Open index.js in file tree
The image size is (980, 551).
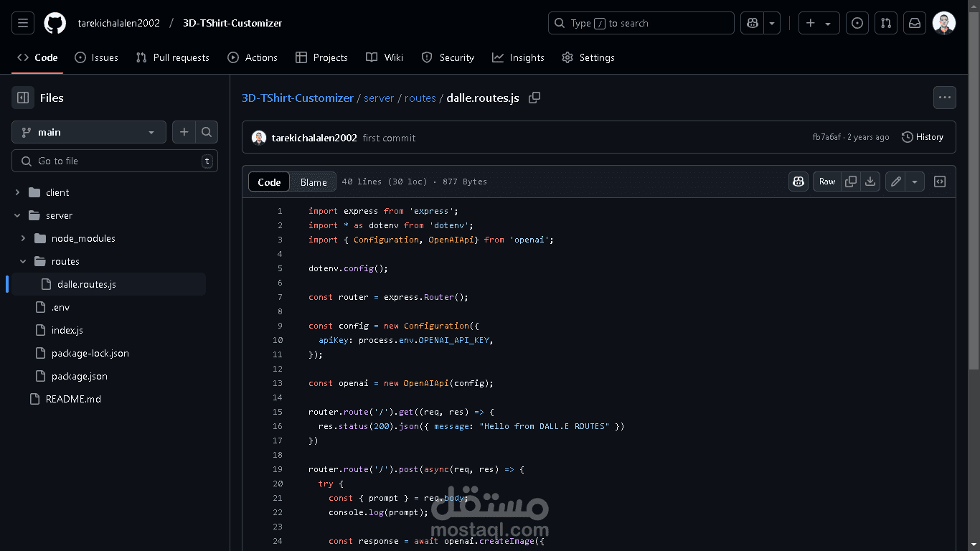point(67,330)
